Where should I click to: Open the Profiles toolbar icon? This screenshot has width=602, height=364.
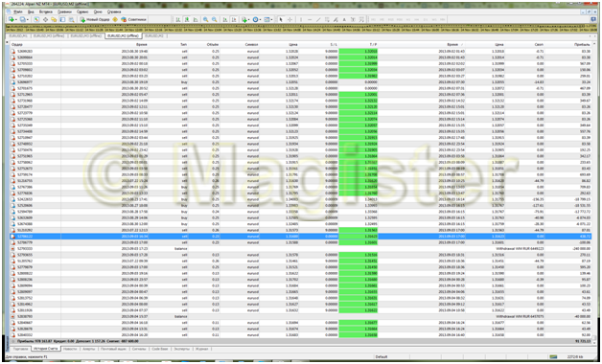tap(23, 19)
